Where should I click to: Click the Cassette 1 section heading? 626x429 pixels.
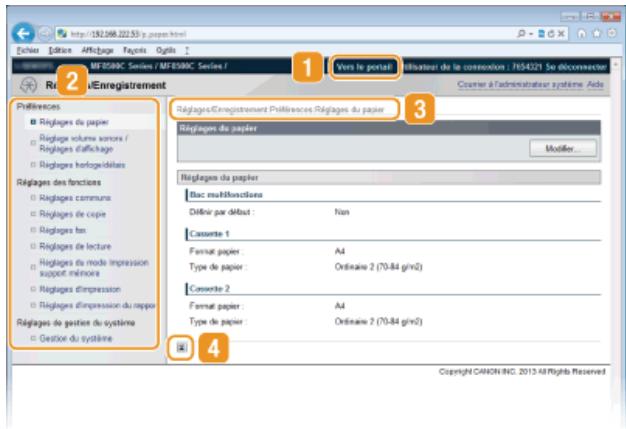click(209, 234)
